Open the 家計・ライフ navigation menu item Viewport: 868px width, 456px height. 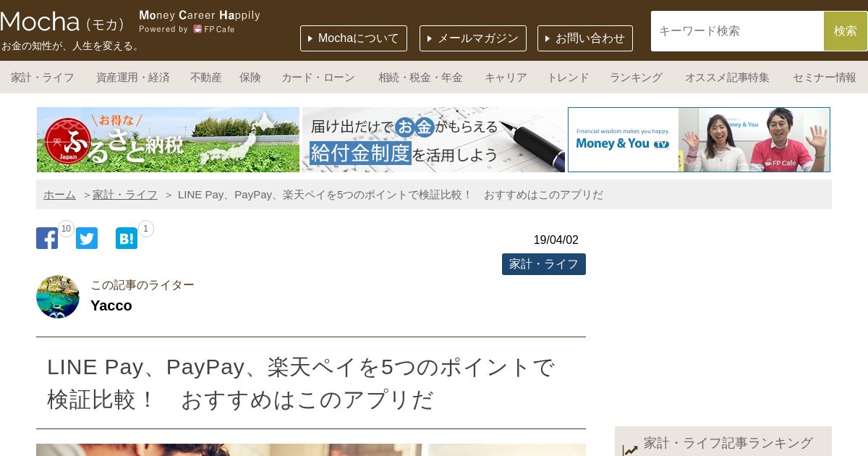[x=43, y=77]
